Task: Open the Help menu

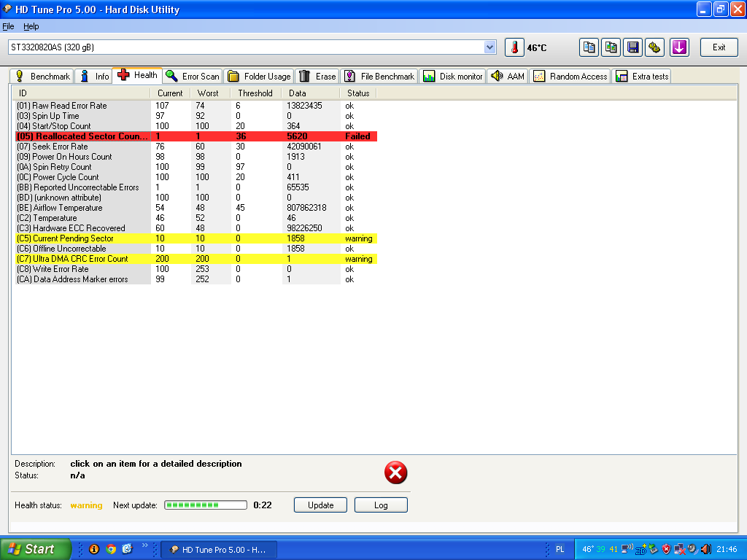Action: [x=31, y=26]
